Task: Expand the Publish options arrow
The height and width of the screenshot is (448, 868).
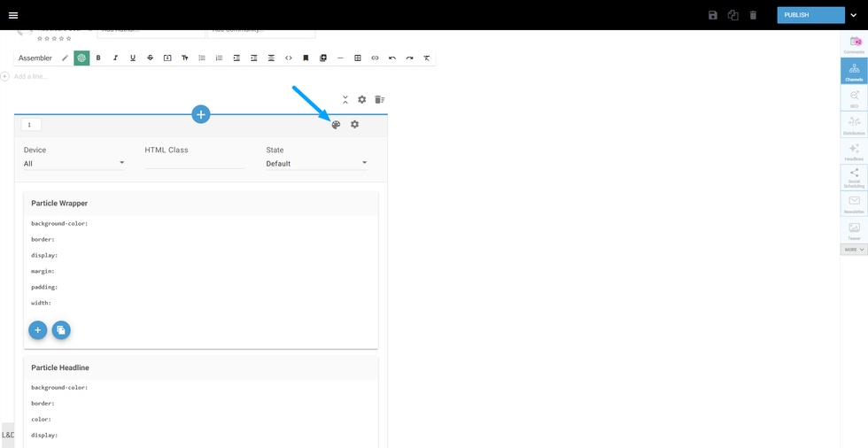Action: (x=854, y=15)
